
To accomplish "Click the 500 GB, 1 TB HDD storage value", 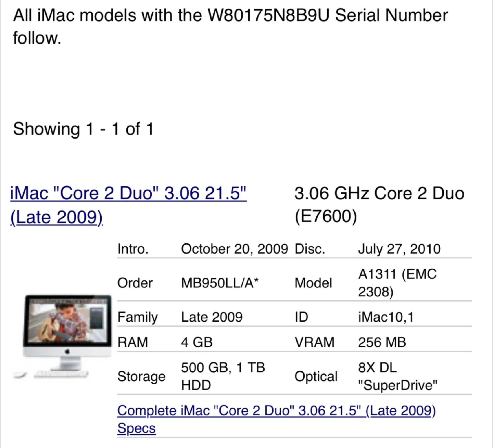I will 223,376.
